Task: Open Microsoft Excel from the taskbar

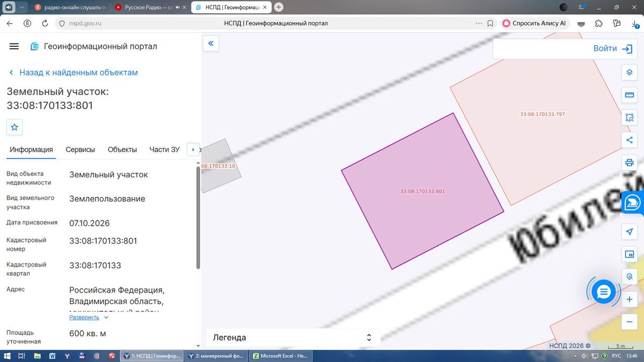Action: (x=281, y=356)
